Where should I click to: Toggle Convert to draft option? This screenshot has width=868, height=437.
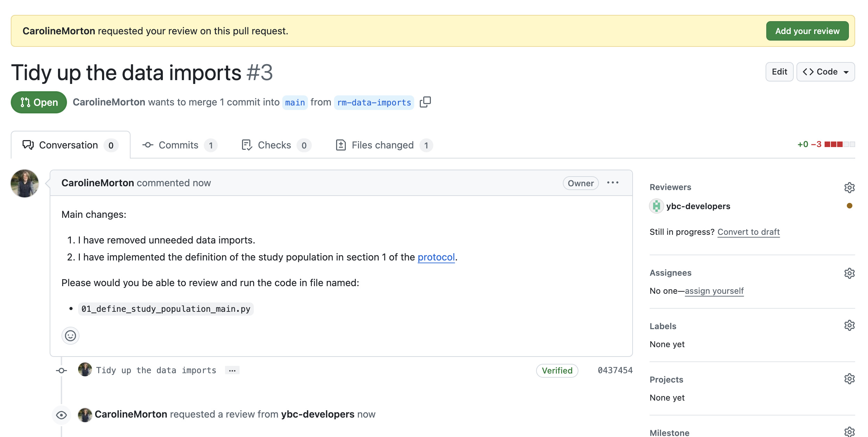point(748,231)
